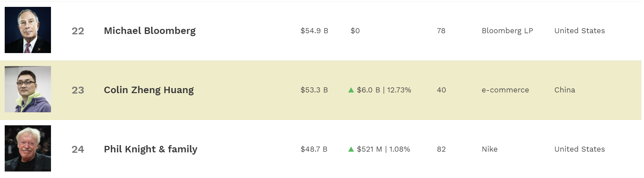Open the Michael Bloomberg name link
The width and height of the screenshot is (644, 178).
tap(150, 31)
